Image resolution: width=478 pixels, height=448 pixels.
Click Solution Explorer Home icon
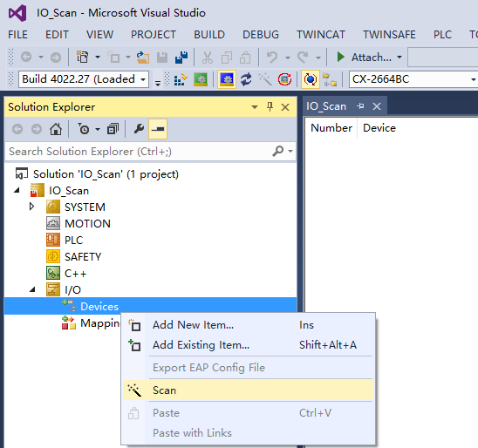[x=56, y=129]
